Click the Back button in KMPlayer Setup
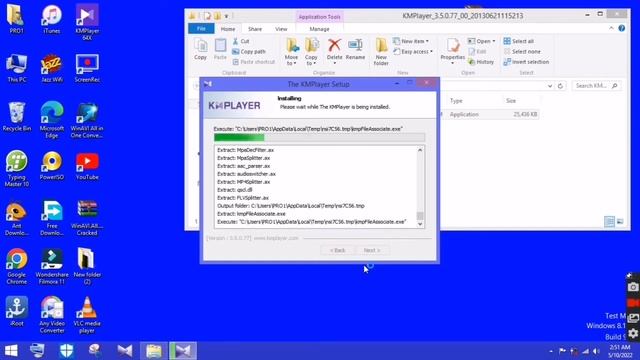This screenshot has height=360, width=640. pos(338,250)
